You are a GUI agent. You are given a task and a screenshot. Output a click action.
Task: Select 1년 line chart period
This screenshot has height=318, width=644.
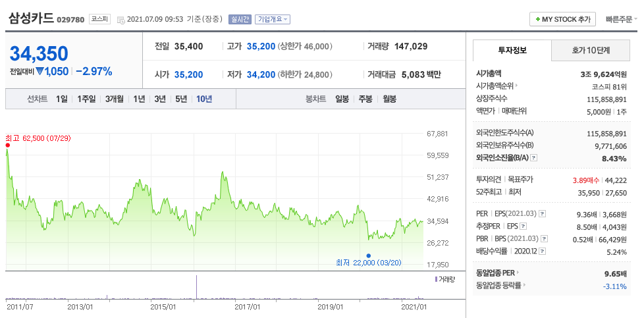139,99
